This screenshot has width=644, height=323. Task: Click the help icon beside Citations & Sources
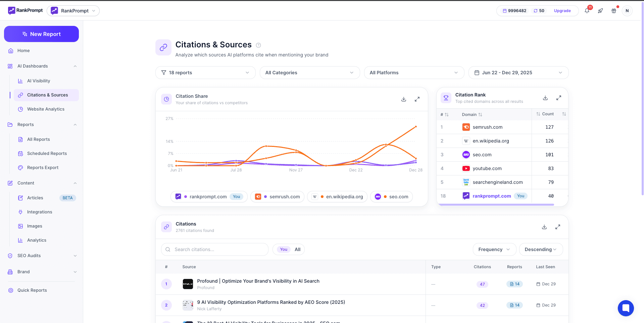[x=258, y=45]
